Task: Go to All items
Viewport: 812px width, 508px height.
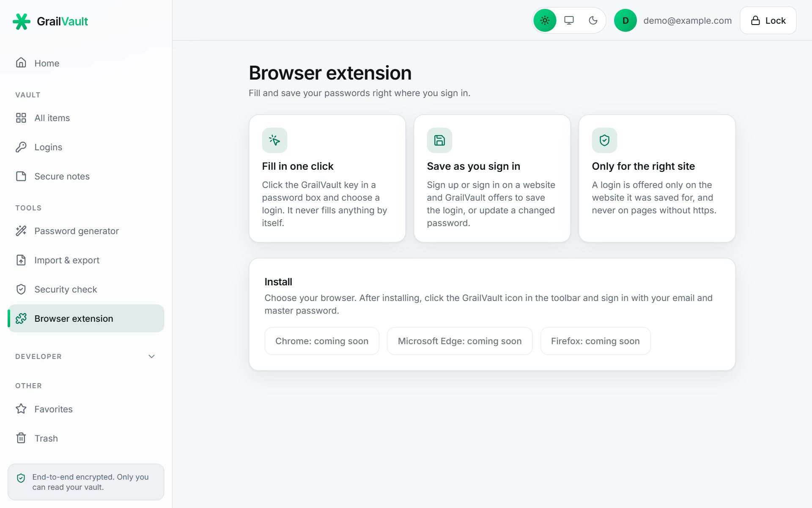Action: pyautogui.click(x=86, y=118)
